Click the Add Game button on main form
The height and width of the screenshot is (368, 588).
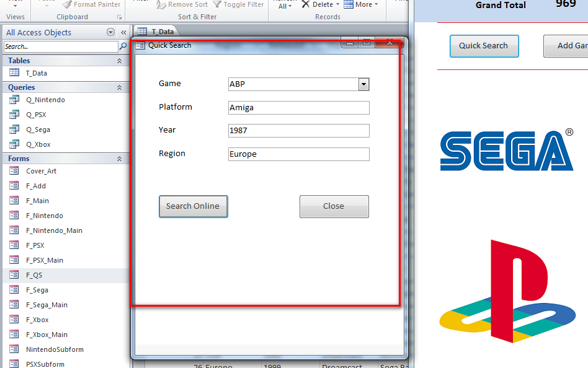(x=567, y=46)
